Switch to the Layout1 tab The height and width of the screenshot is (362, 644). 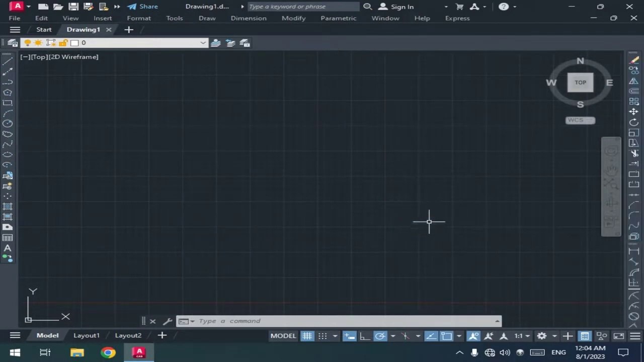point(87,335)
